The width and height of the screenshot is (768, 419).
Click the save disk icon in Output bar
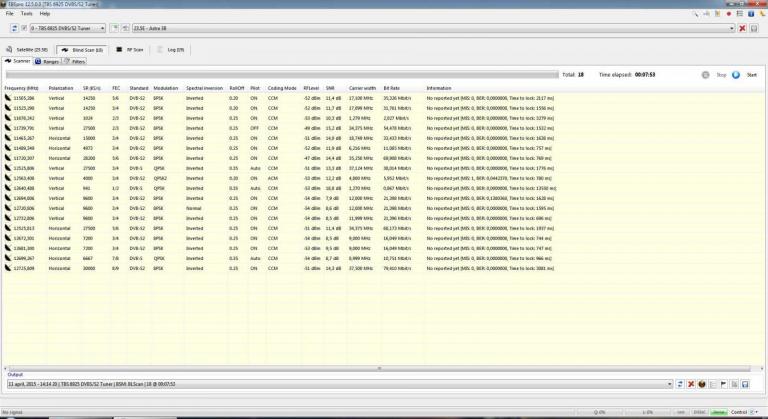pyautogui.click(x=746, y=383)
